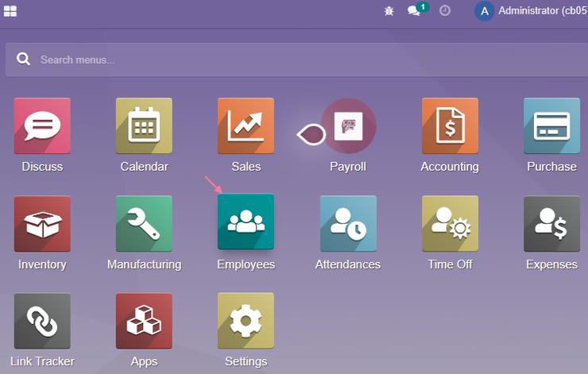Image resolution: width=588 pixels, height=374 pixels.
Task: Open the Apps module icon
Action: click(144, 321)
